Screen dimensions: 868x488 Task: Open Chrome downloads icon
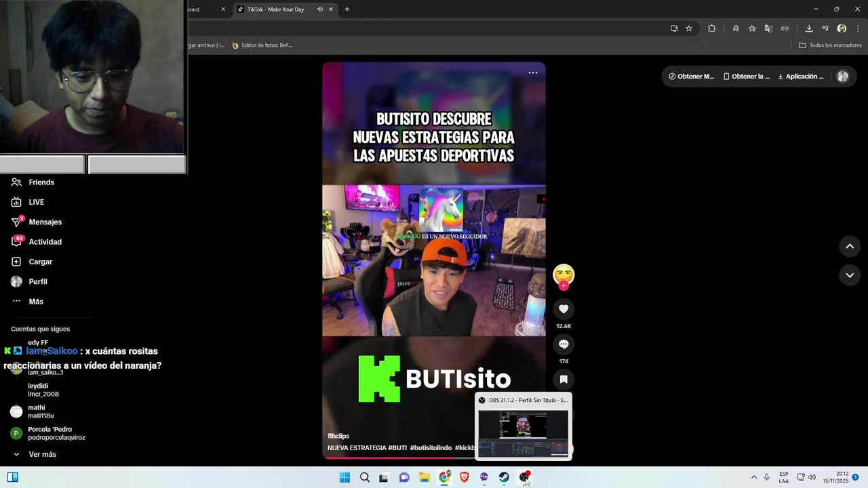tap(809, 28)
